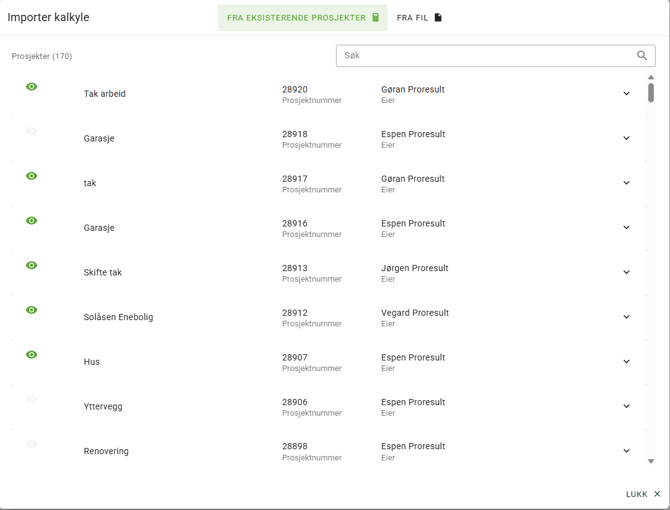Toggle eye icon for Garasje project 28916
670x510 pixels.
click(x=32, y=221)
